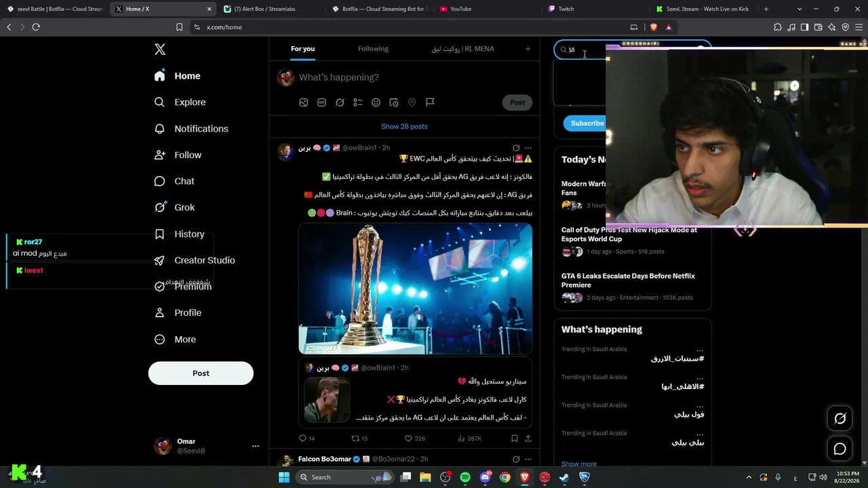Open the floating messages chat button
868x488 pixels.
pos(840,449)
